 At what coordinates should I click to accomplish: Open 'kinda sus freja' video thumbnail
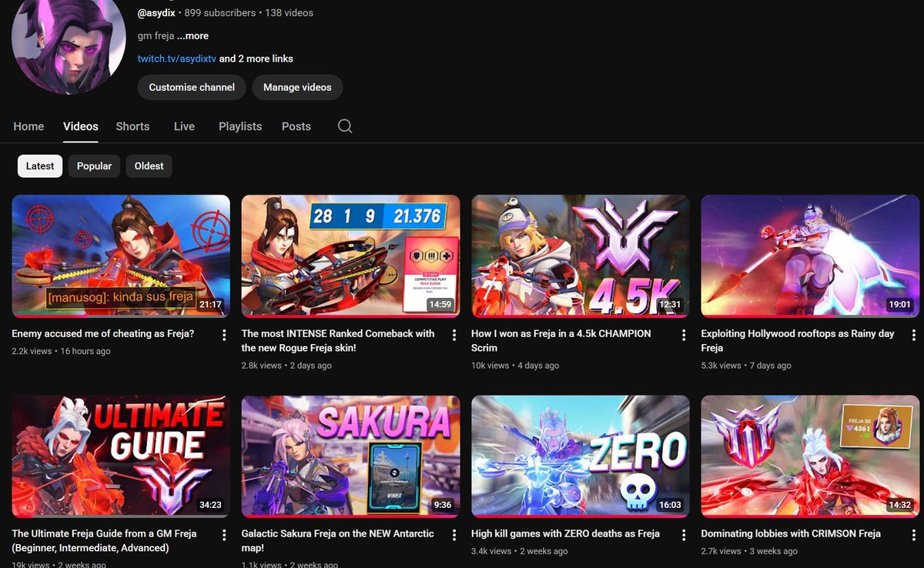coord(121,256)
